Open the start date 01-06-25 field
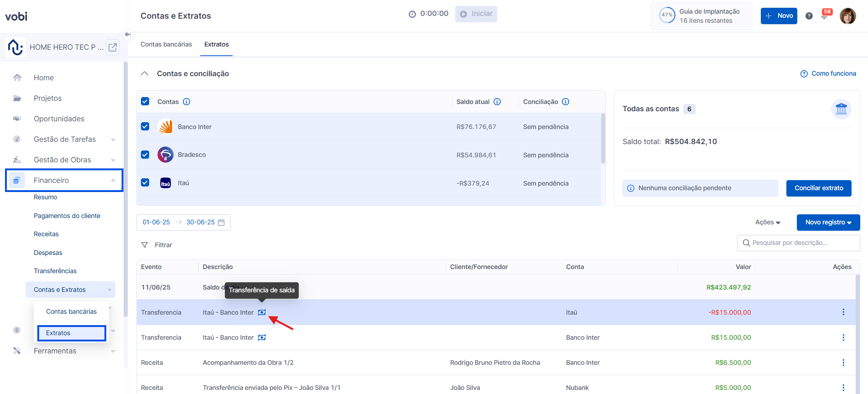The width and height of the screenshot is (868, 394). pos(156,223)
